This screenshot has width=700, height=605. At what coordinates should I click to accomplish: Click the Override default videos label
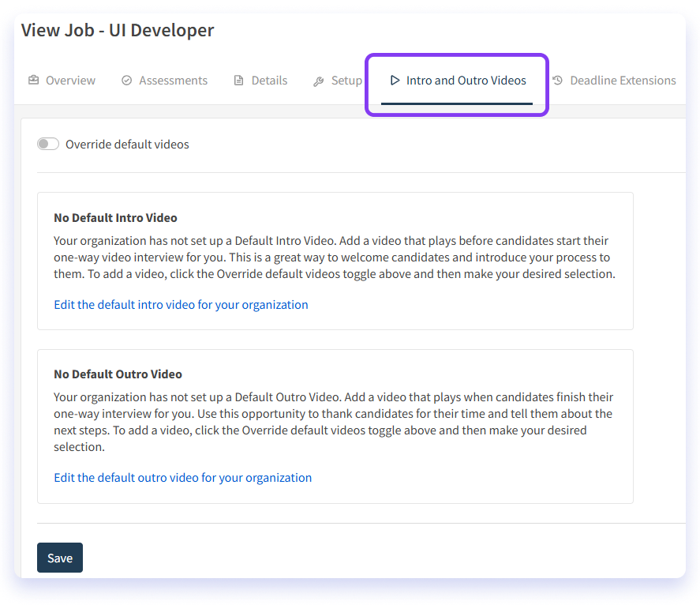pos(127,145)
